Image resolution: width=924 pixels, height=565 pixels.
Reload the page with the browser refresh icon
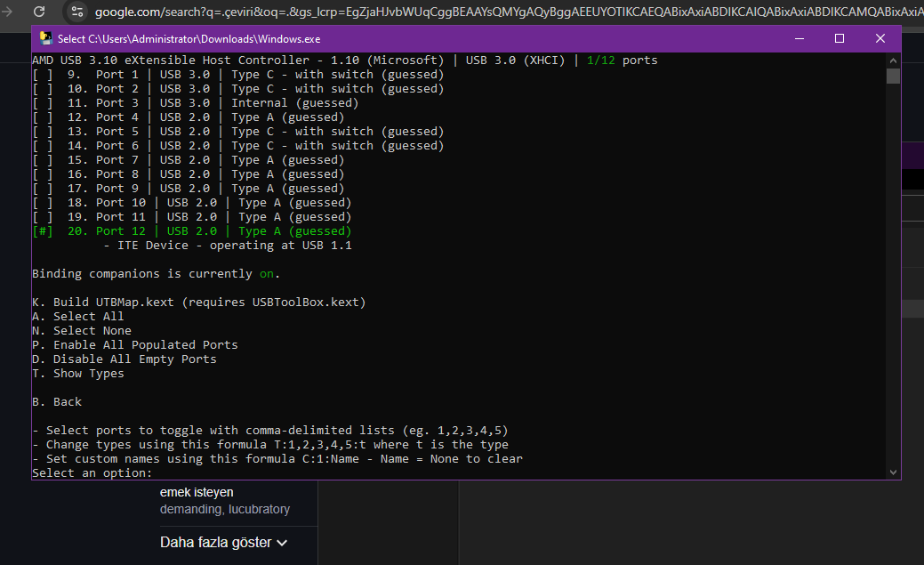pyautogui.click(x=39, y=12)
